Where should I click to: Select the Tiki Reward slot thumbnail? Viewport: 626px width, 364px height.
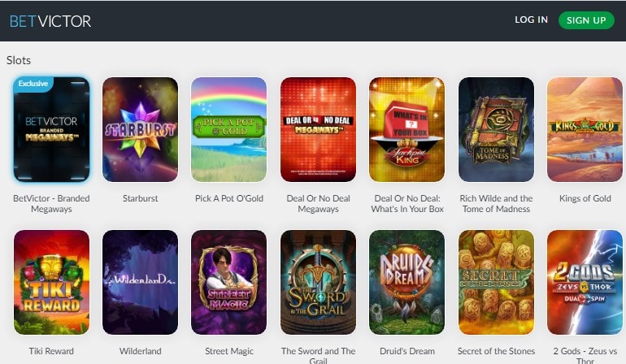point(51,282)
